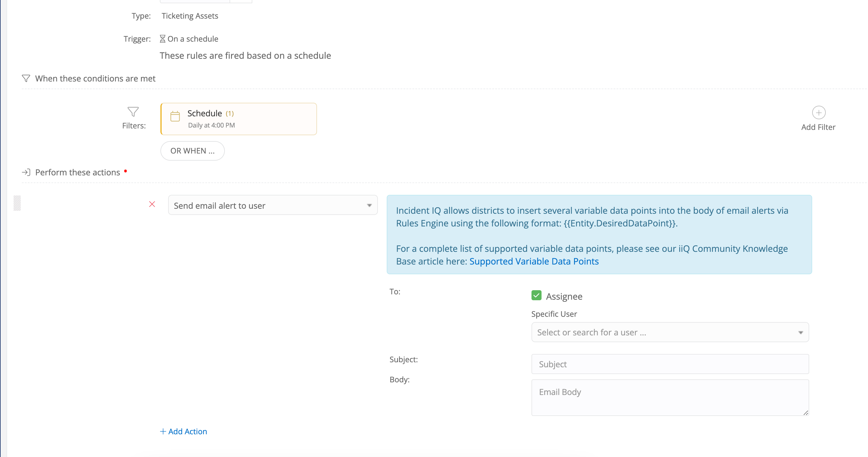Click the arrow icon beside Perform these actions
Image resolution: width=868 pixels, height=457 pixels.
click(x=26, y=172)
